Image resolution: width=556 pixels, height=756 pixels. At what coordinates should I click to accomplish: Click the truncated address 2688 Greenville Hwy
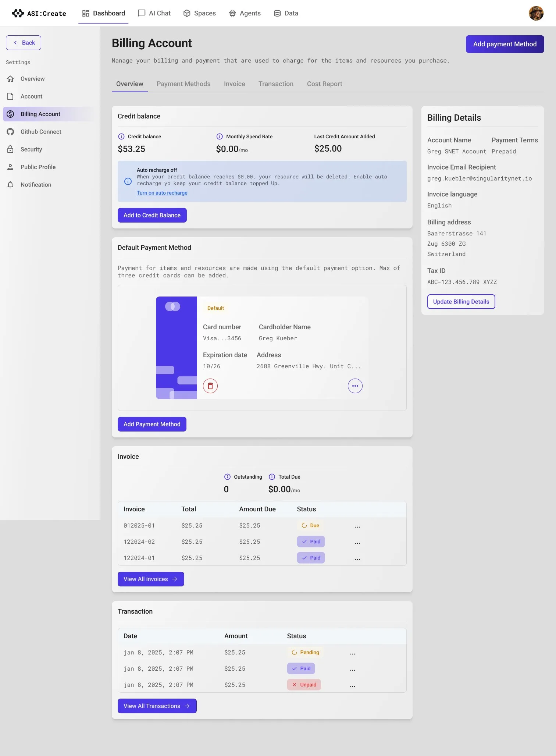309,366
